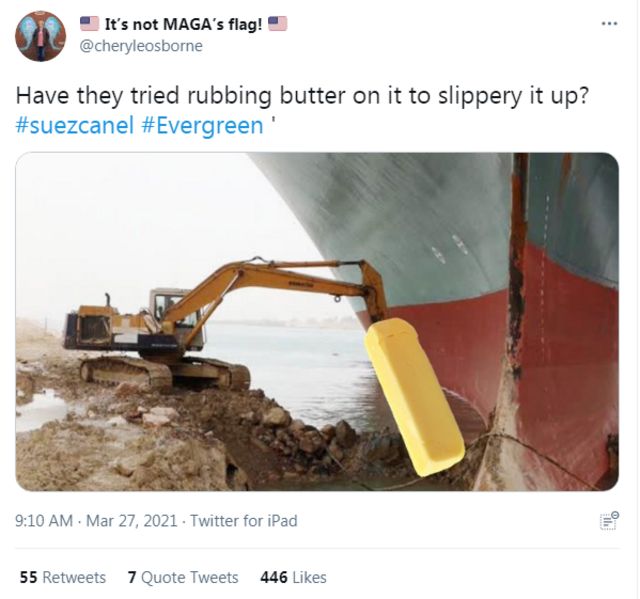View the 7 Quote Tweets list

pos(183,577)
